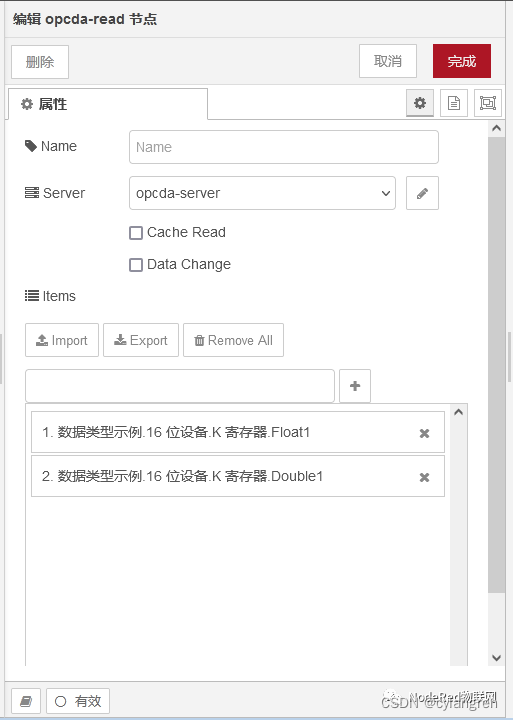Focus the new item input field
This screenshot has height=720, width=513.
tap(180, 386)
